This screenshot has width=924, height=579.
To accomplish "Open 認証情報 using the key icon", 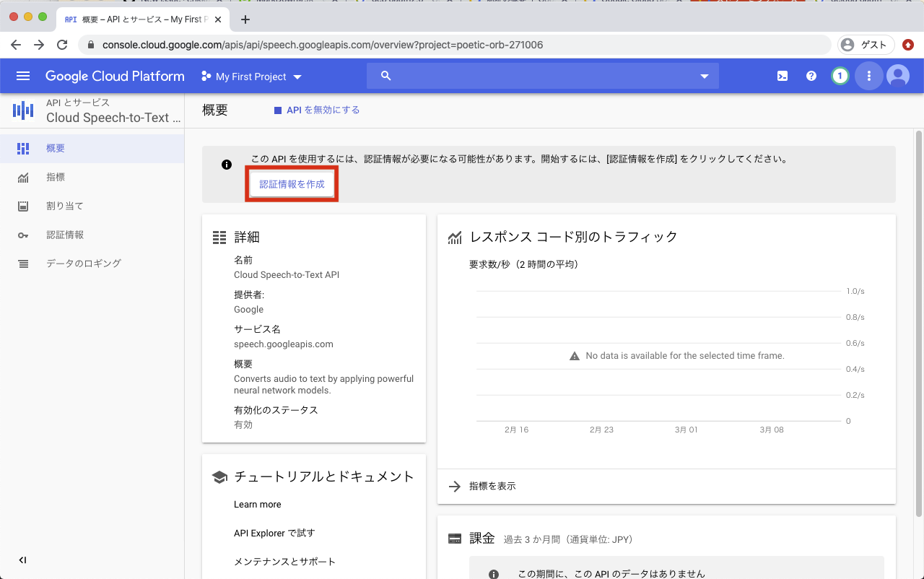I will pos(66,235).
